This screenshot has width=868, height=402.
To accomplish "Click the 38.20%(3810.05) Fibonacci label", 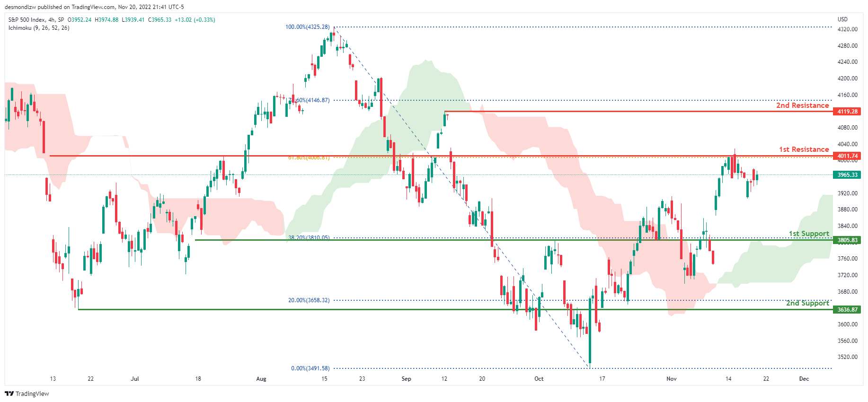I will [x=309, y=237].
